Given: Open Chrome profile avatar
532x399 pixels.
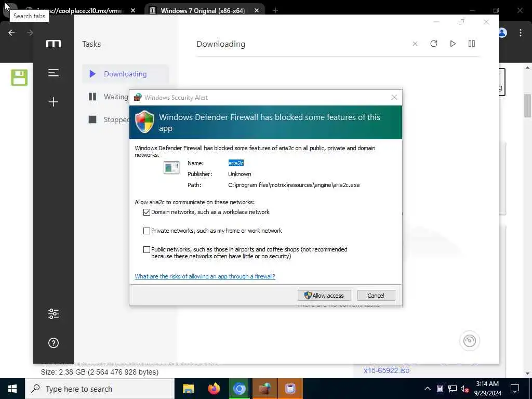Looking at the screenshot, I should 502,33.
